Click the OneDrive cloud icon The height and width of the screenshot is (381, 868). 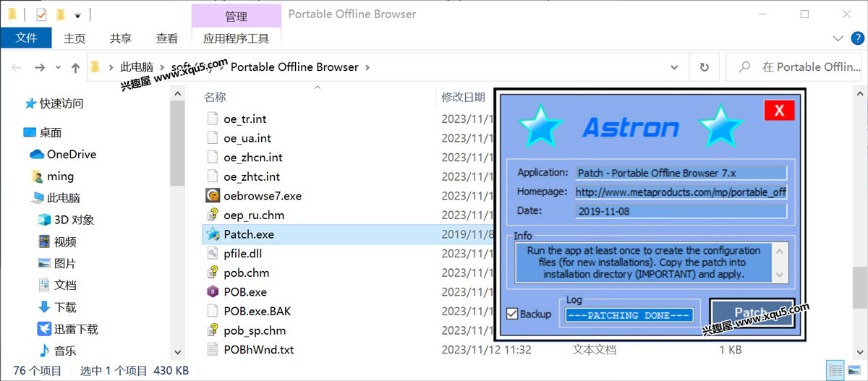pyautogui.click(x=37, y=154)
